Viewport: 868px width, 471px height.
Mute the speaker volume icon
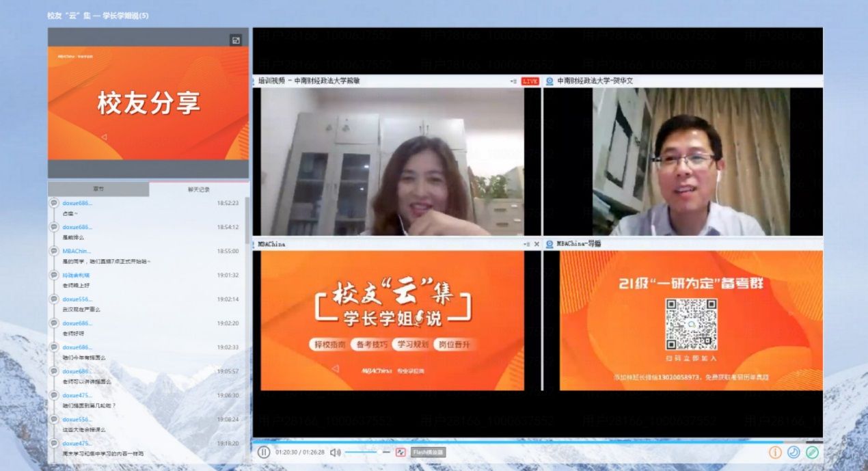336,452
